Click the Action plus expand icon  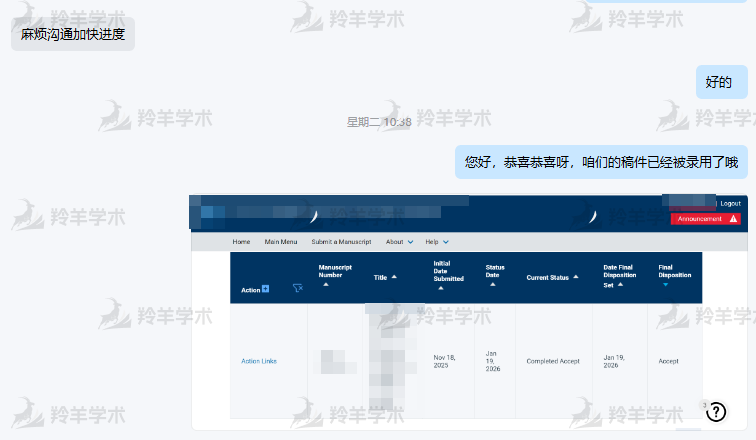(x=265, y=290)
